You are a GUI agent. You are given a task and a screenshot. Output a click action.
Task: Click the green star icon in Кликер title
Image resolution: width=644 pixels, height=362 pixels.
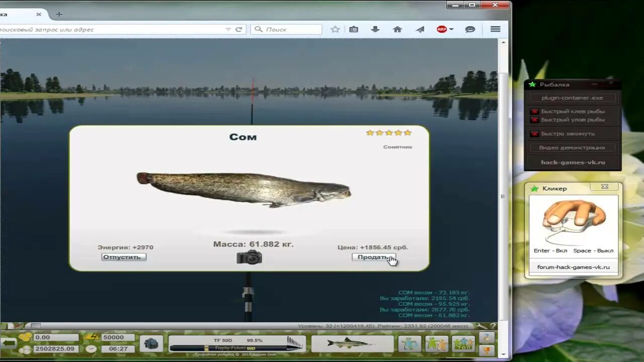535,189
